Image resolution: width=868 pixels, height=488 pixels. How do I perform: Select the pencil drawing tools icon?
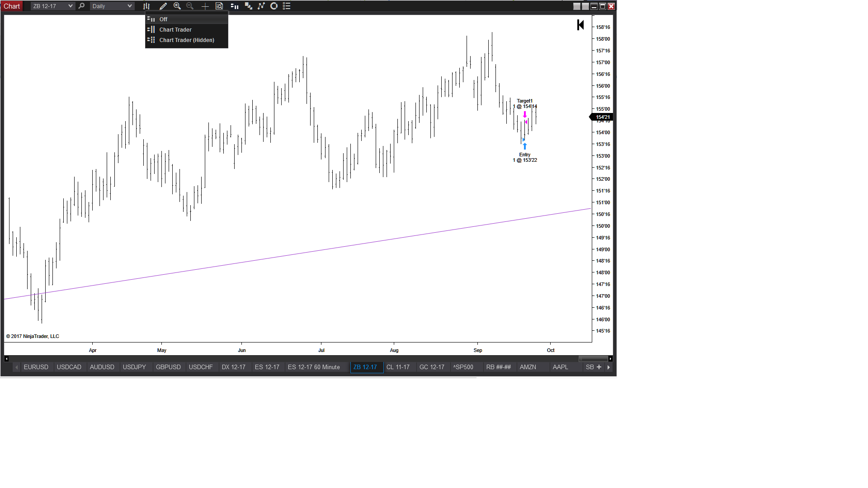point(163,6)
